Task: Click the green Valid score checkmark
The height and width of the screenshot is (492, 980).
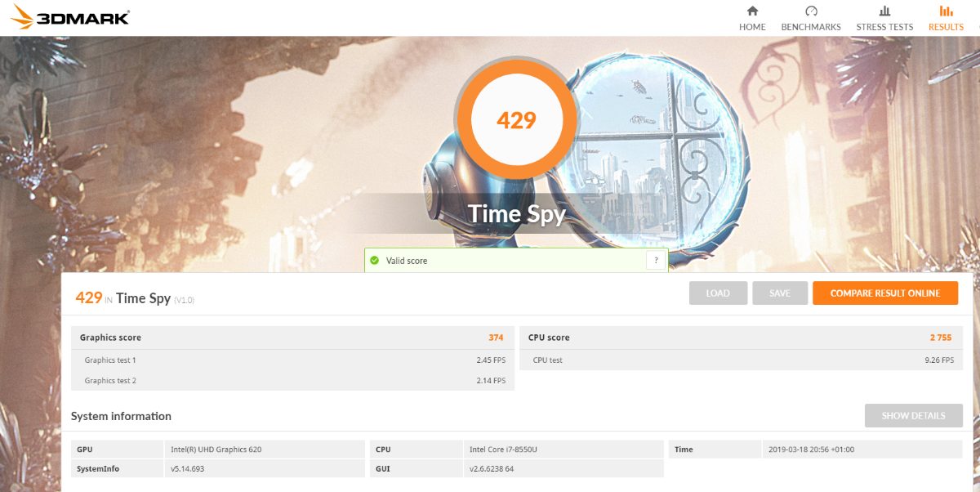Action: point(375,261)
